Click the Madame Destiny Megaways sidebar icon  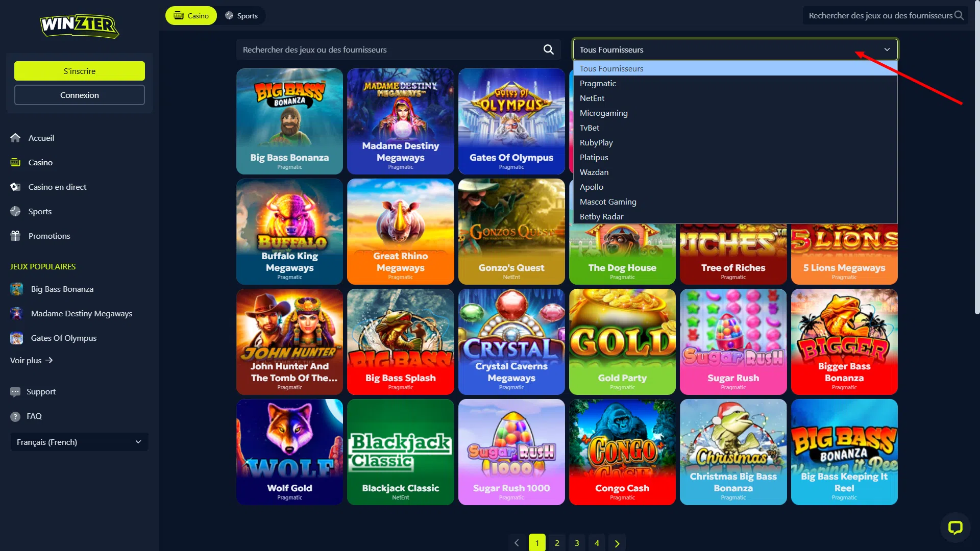pyautogui.click(x=16, y=313)
